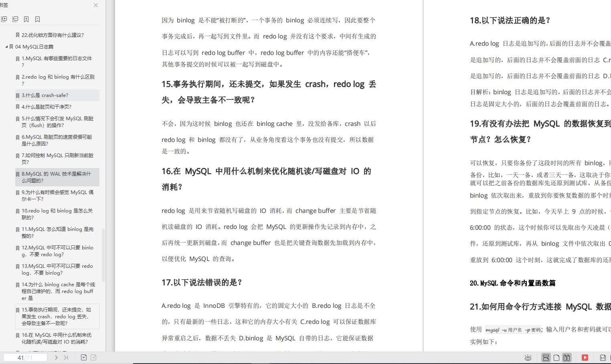The image size is (611, 364).
Task: Go back to the previous view
Action: (84, 358)
